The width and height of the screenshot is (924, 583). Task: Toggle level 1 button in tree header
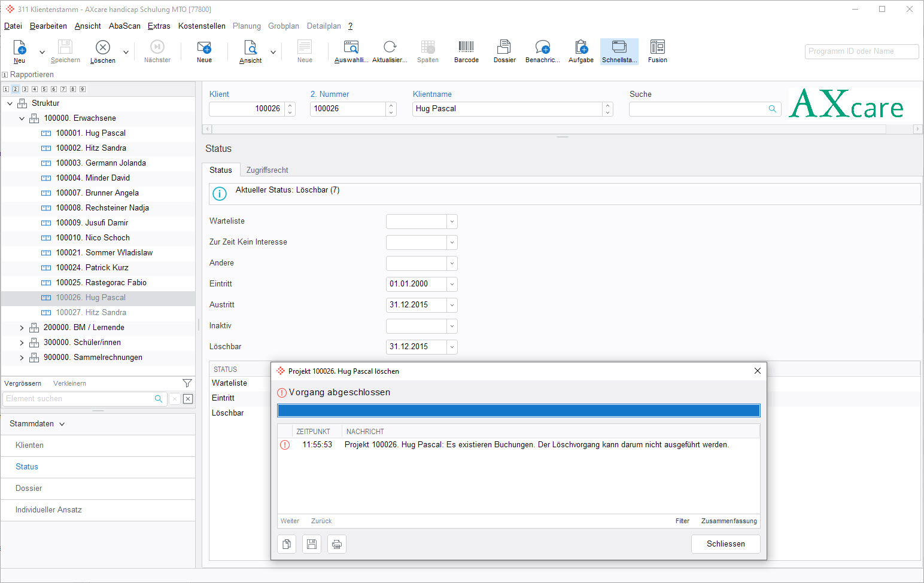tap(6, 89)
